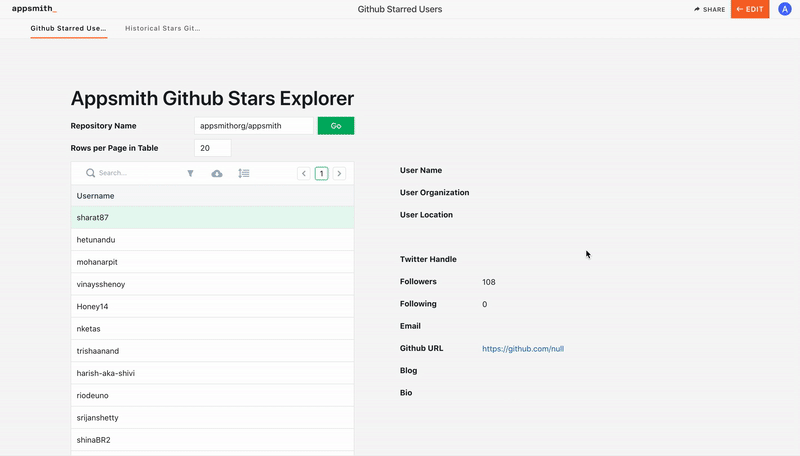Screen dimensions: 800x456
Task: Select the Honey14 row
Action: coord(212,307)
